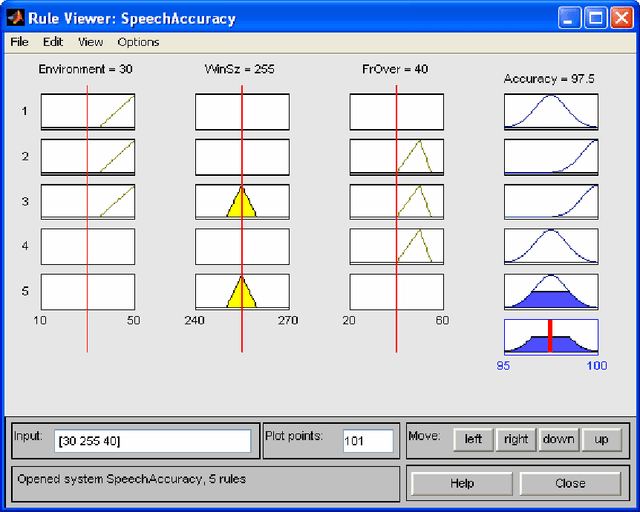Select rule number 5
Screen dimensions: 640x512
[25, 291]
